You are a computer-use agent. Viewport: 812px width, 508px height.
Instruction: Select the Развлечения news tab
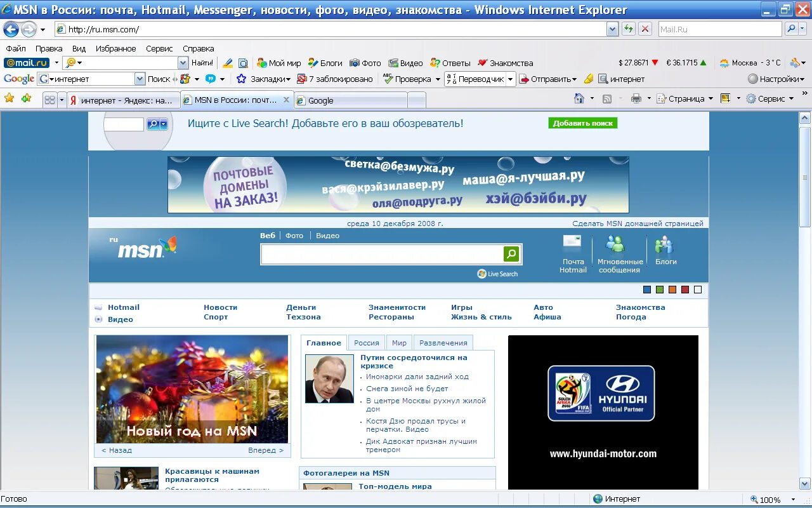(443, 342)
